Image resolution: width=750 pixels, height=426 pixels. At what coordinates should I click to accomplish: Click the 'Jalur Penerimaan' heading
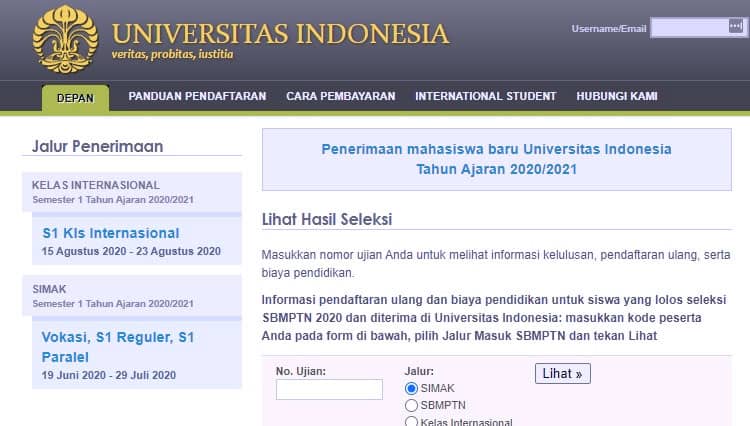point(98,146)
